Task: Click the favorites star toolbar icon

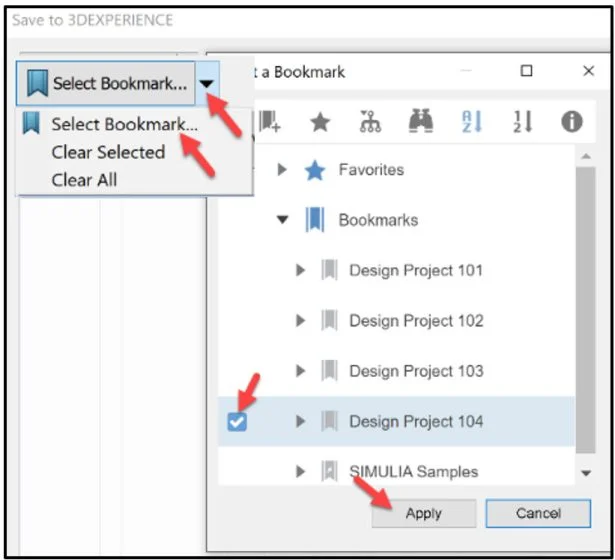Action: pyautogui.click(x=320, y=122)
